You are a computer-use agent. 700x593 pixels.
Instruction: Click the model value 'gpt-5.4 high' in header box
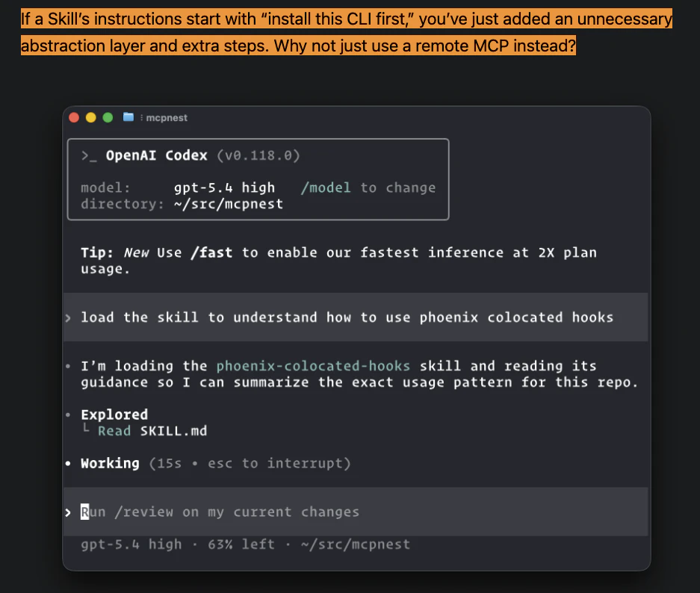(224, 188)
